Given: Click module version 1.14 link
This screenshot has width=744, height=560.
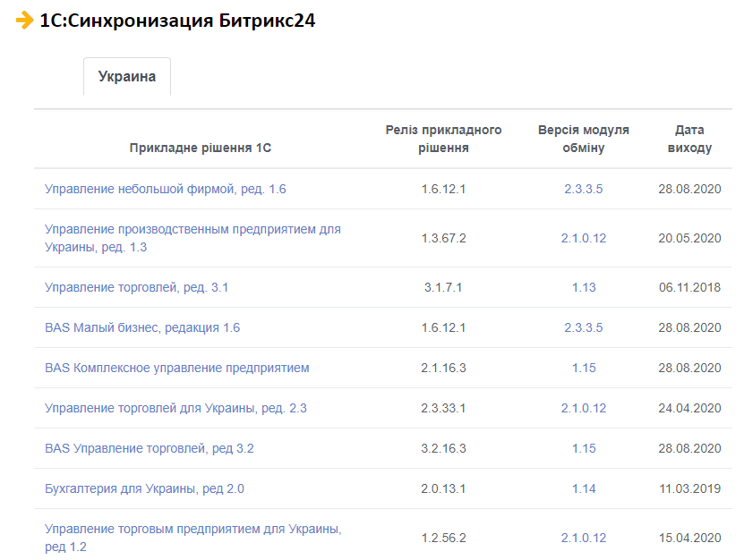Looking at the screenshot, I should click(583, 488).
